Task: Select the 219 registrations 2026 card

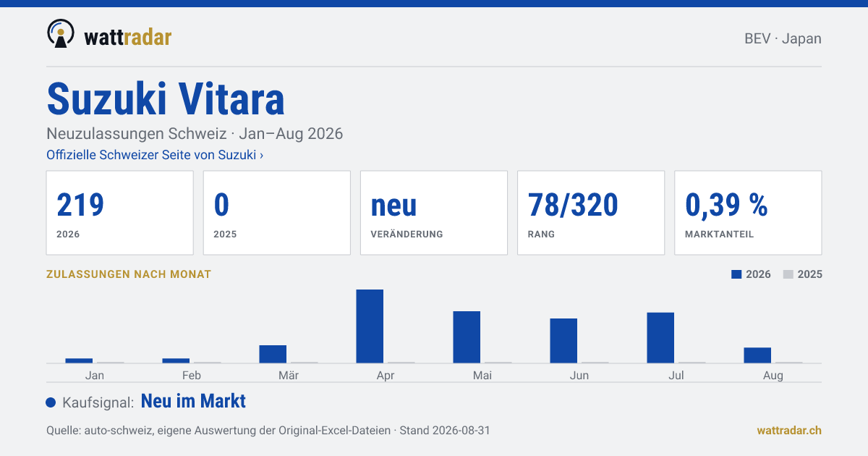Action: click(120, 213)
